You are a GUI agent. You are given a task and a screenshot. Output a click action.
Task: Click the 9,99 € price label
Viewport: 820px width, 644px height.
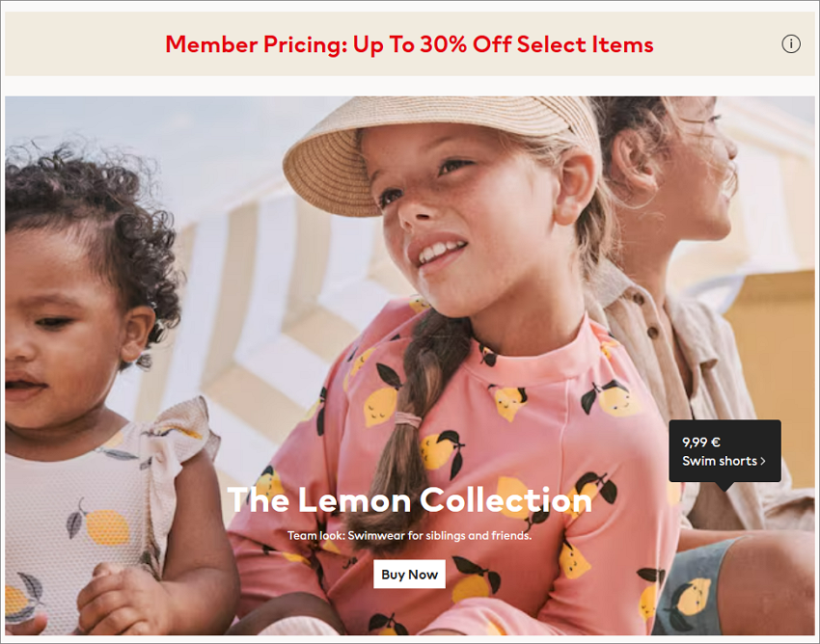pos(700,443)
